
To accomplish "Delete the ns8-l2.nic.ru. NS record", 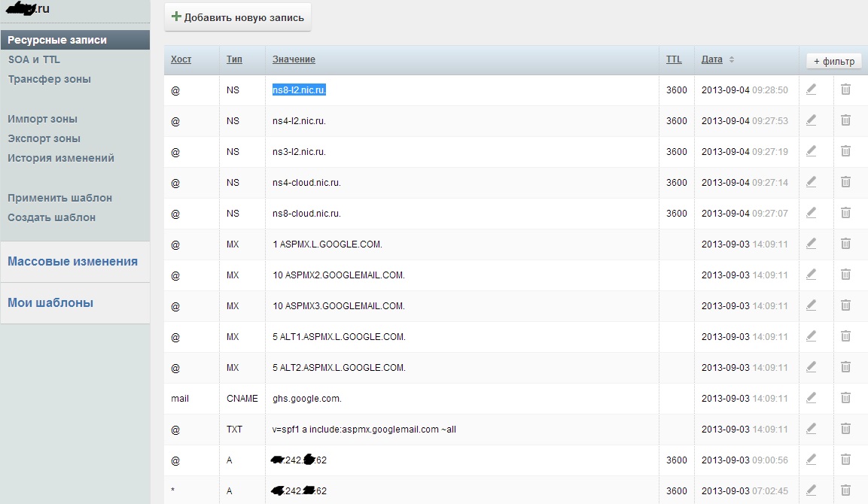I will pos(845,89).
